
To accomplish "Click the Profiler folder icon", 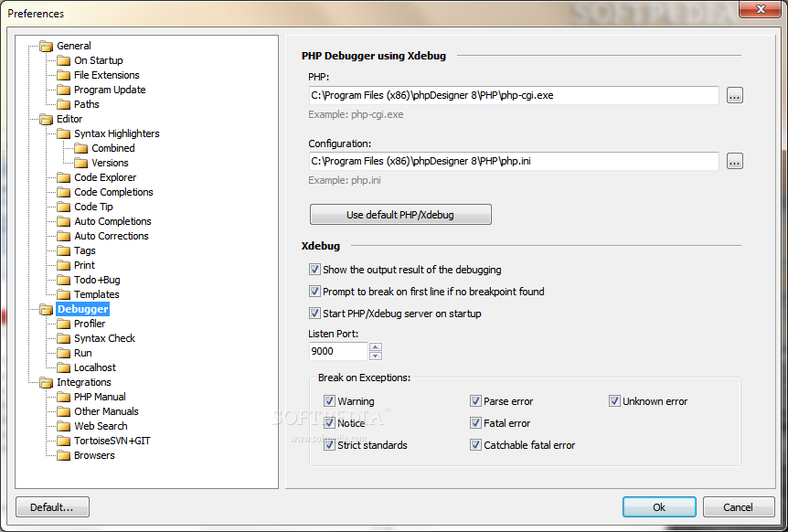I will (x=63, y=324).
